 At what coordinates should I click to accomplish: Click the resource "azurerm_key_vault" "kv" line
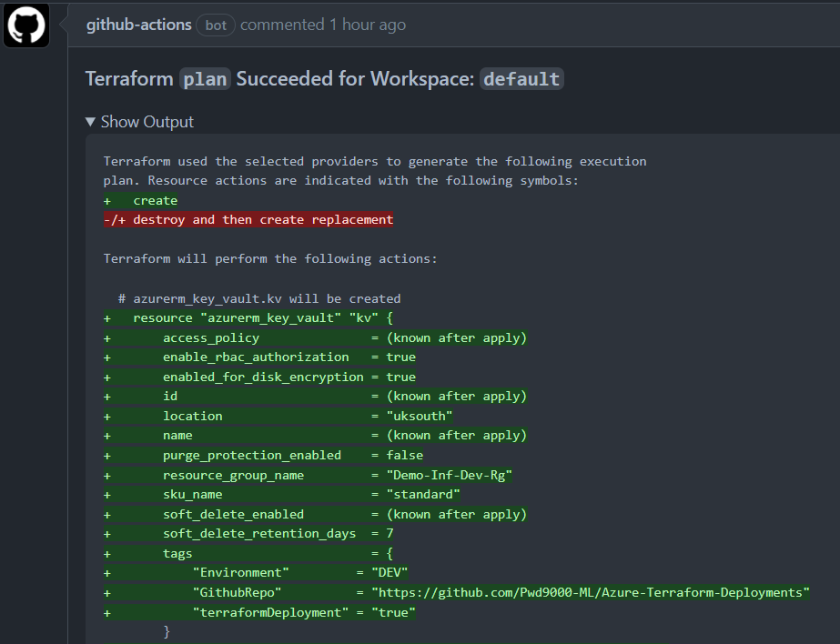tap(248, 318)
